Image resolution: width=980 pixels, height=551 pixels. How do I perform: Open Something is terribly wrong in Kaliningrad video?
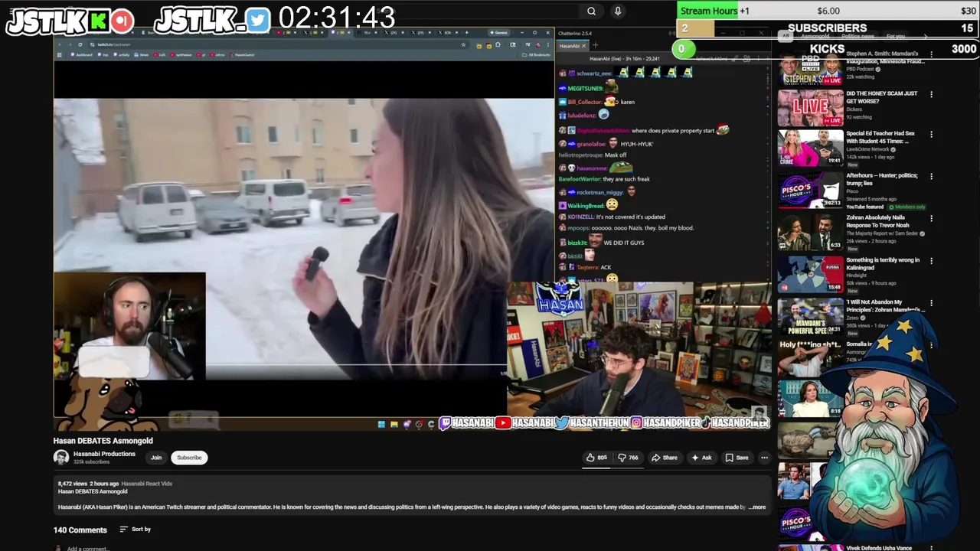[810, 274]
